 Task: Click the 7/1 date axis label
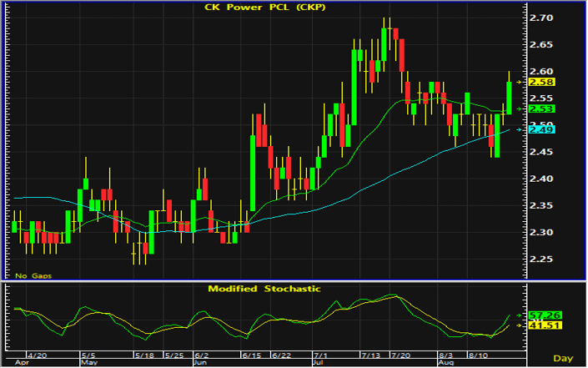click(320, 355)
